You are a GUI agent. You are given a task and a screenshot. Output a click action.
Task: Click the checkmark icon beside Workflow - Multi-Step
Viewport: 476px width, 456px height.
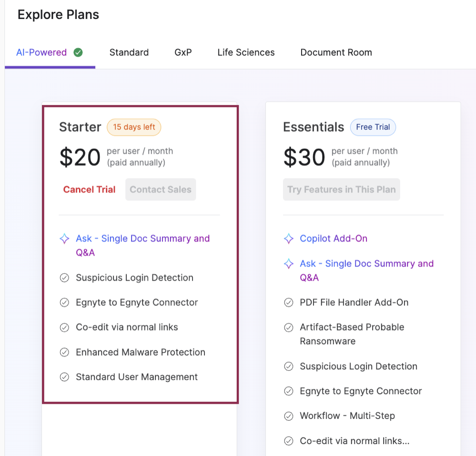point(289,416)
